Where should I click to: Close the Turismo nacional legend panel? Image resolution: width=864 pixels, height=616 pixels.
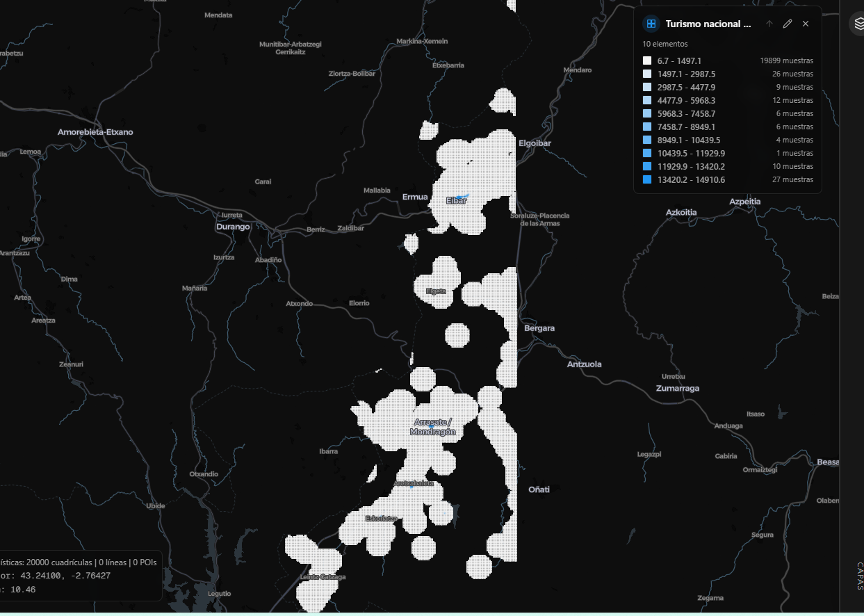coord(806,24)
